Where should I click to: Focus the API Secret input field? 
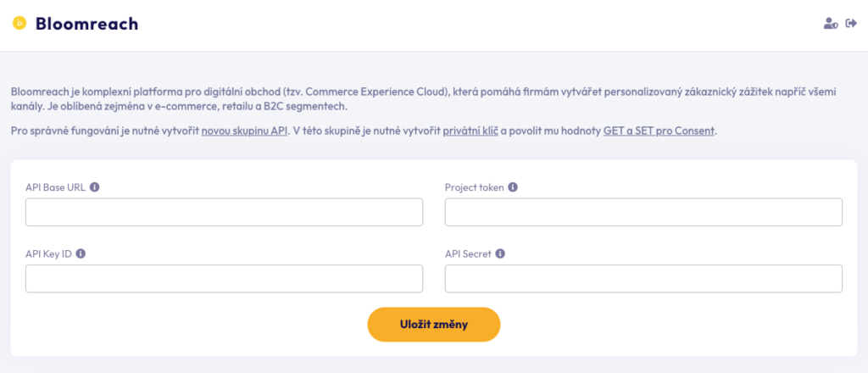pyautogui.click(x=643, y=279)
